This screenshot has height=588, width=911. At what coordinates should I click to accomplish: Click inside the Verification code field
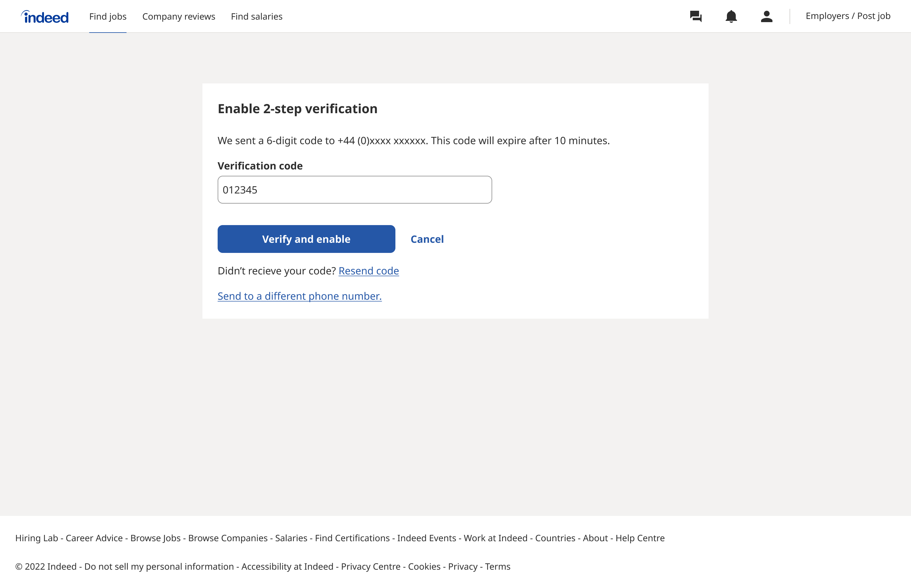pos(355,189)
